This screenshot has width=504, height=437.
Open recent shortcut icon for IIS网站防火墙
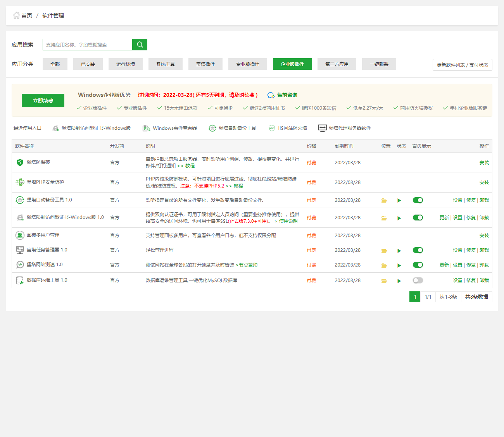272,128
